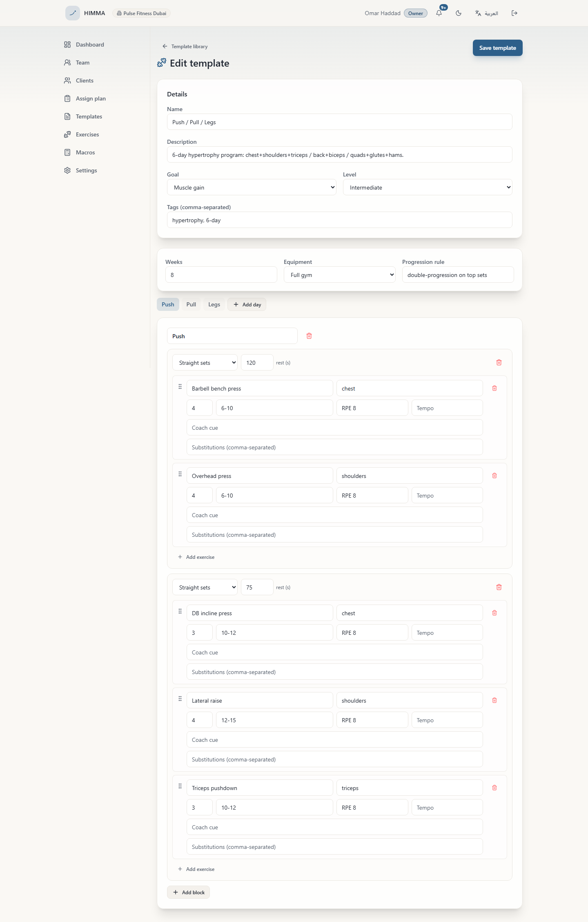Open the Level dropdown
Screen dimensions: 588x922
coord(428,187)
